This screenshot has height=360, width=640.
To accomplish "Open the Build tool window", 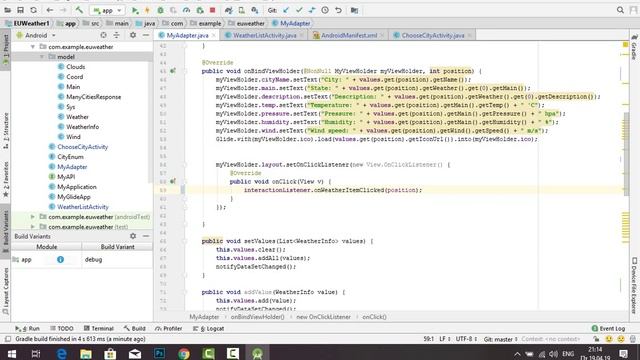I will click(x=134, y=329).
